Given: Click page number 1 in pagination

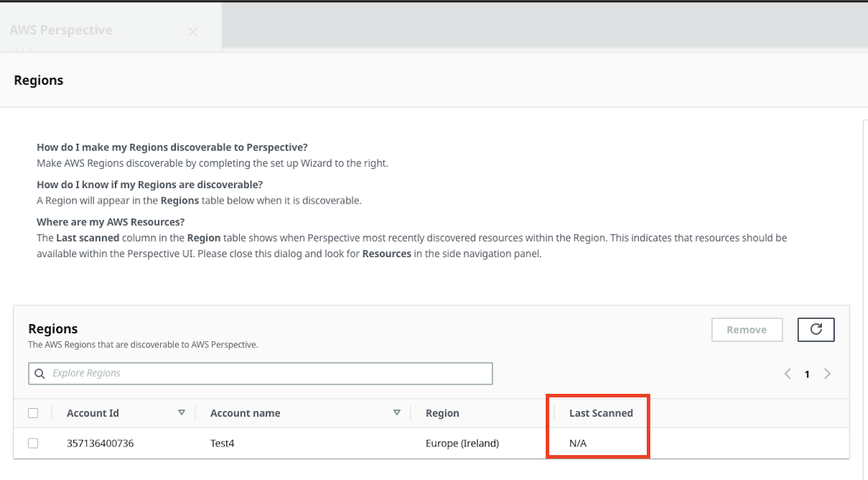Looking at the screenshot, I should (807, 374).
